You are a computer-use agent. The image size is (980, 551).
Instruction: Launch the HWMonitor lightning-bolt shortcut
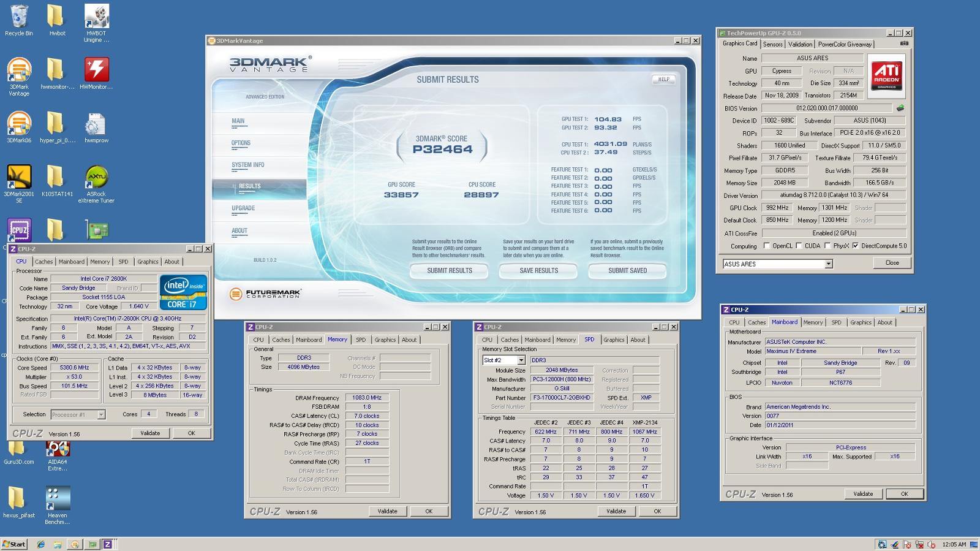(x=96, y=74)
